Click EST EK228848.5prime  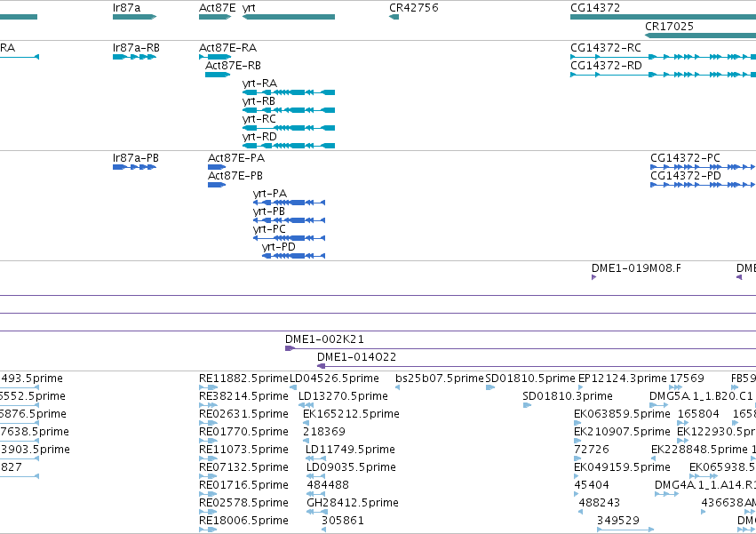tap(653, 458)
